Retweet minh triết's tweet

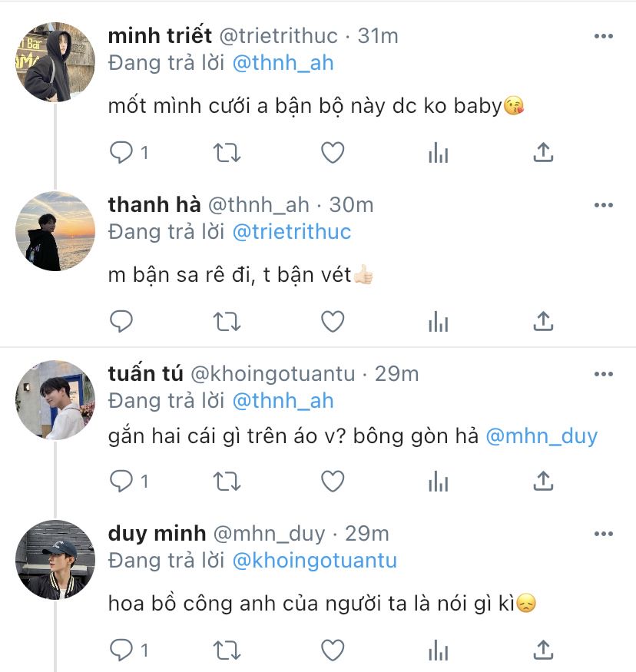[x=227, y=153]
